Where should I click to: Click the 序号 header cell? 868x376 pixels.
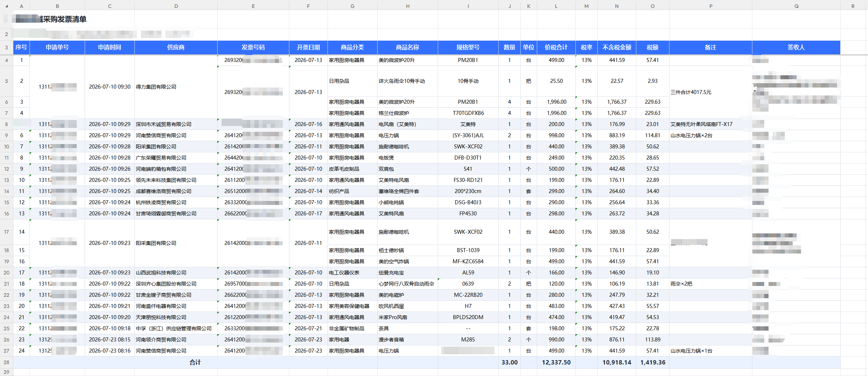pos(21,47)
